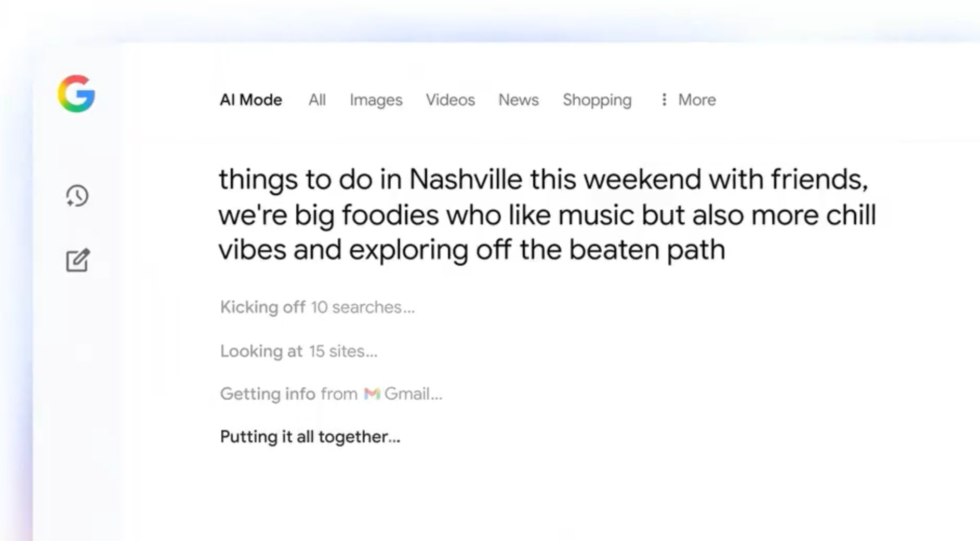
Task: Start a new chat with compose icon
Action: [77, 260]
